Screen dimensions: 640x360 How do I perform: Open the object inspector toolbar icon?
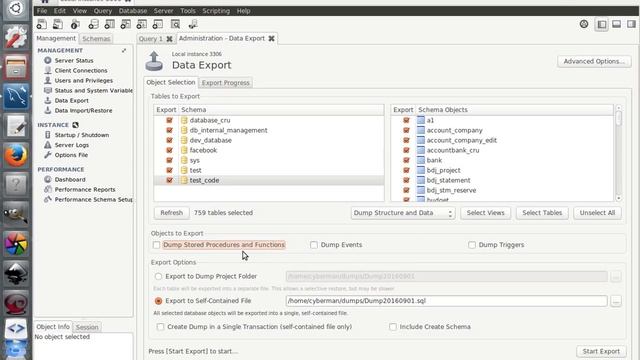point(75,24)
